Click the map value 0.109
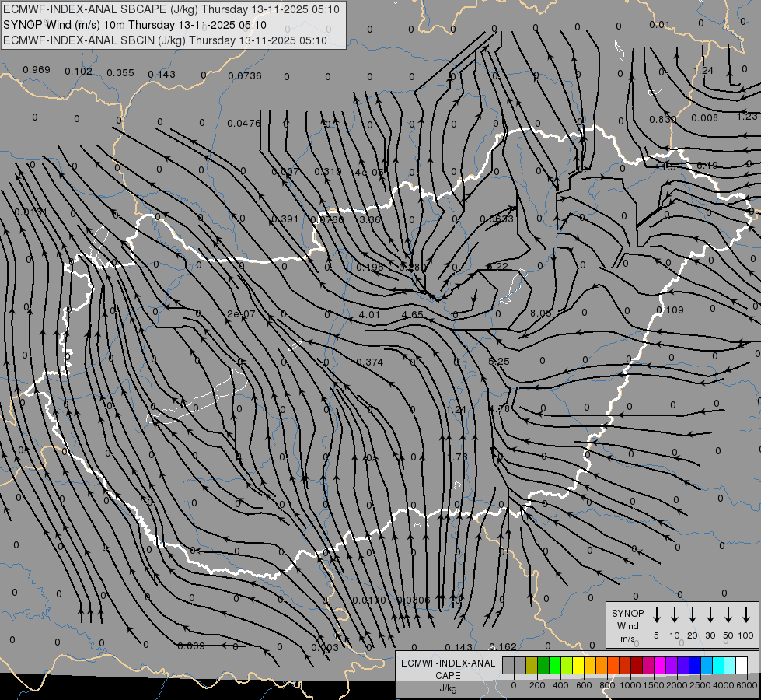 click(x=670, y=310)
